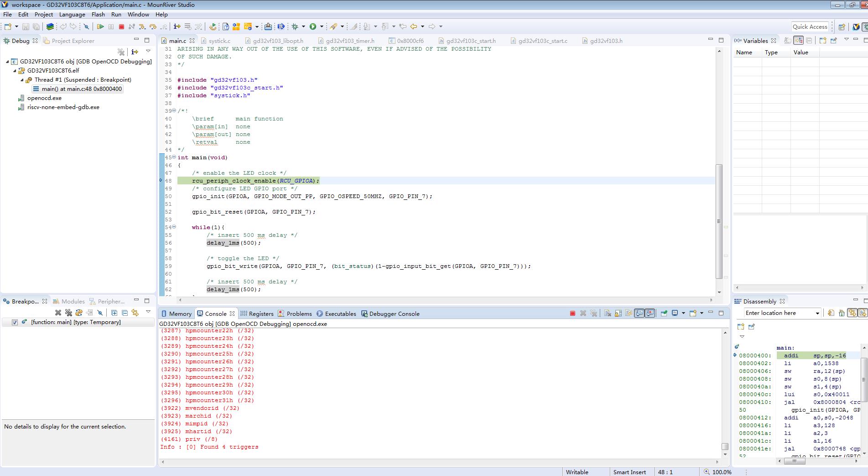Screen dimensions: 868x476
Task: Toggle console Word Wrap icon
Action: tap(629, 313)
